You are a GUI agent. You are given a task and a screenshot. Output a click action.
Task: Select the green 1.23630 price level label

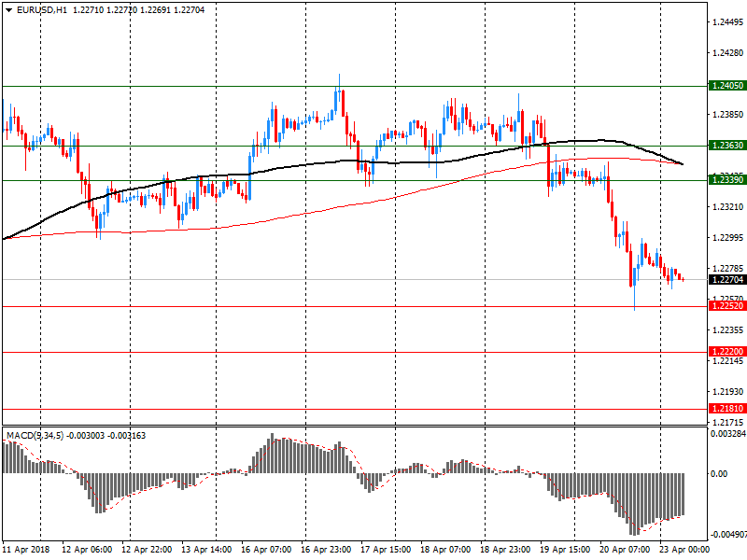(x=726, y=146)
